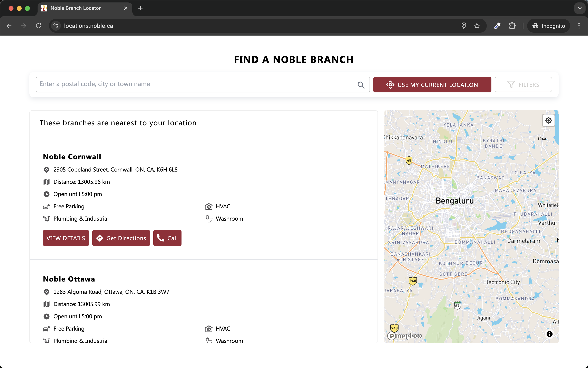
Task: Click address 1283 Algoma Road, Ottawa
Action: (111, 292)
